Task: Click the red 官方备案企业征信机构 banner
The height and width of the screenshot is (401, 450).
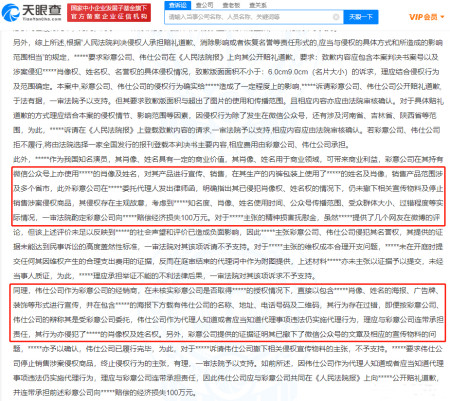Action: click(109, 13)
